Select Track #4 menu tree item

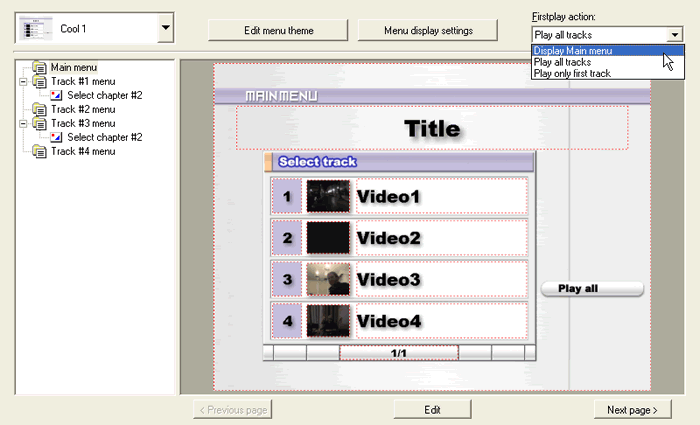83,151
